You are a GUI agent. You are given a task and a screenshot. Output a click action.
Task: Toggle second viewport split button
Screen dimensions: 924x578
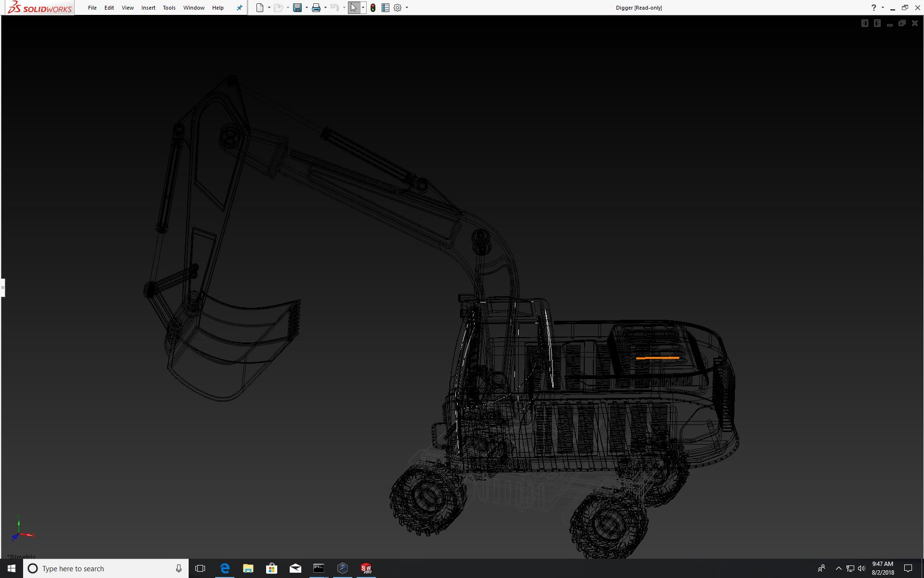(877, 23)
